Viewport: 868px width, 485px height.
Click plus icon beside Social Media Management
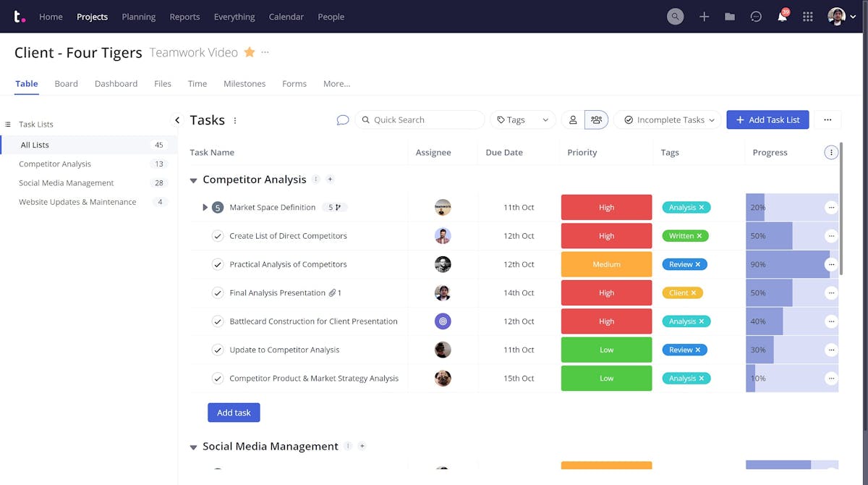click(x=362, y=446)
